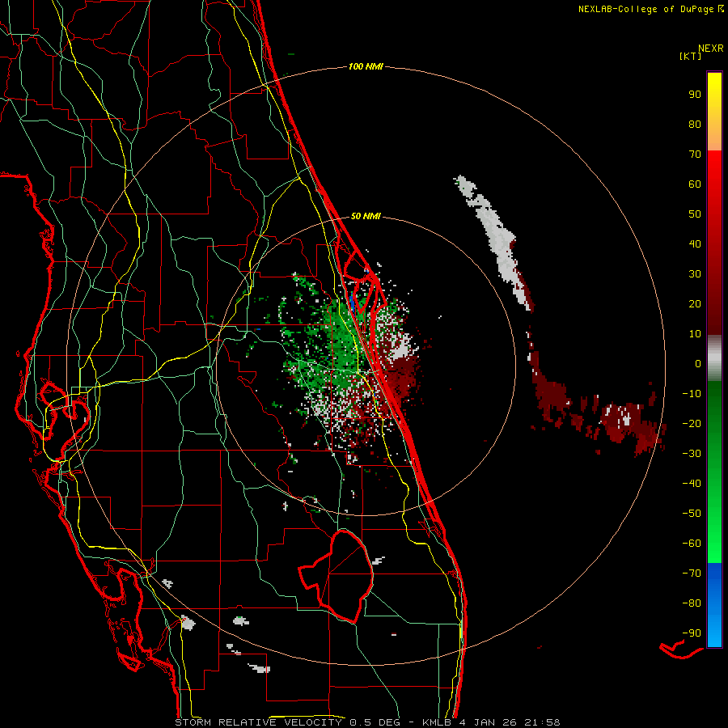
Task: Click the -50 scale value
Action: tap(692, 513)
